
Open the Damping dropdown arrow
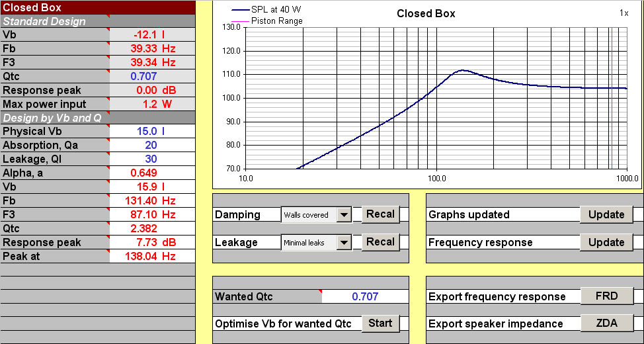coord(344,214)
